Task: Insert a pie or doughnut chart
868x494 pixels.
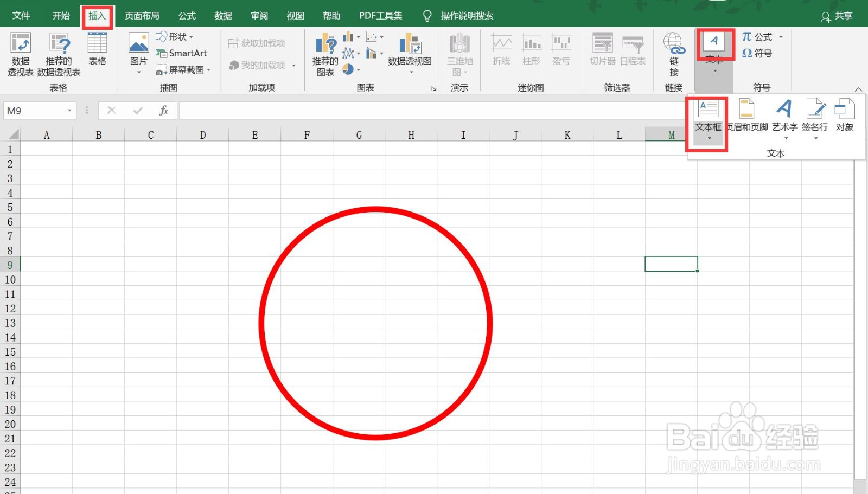Action: coord(352,69)
